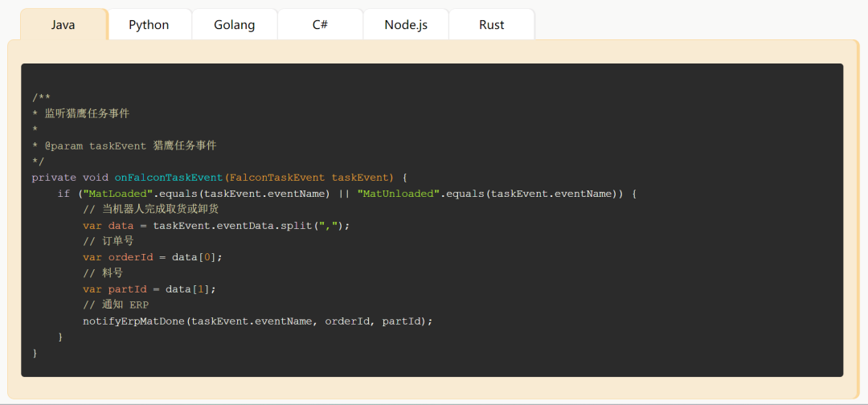Select the Golang tab
Image resolution: width=868 pixels, height=405 pixels.
point(234,25)
